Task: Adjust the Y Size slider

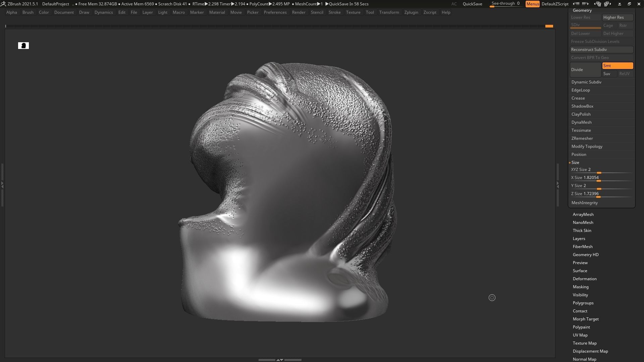Action: 601,186
